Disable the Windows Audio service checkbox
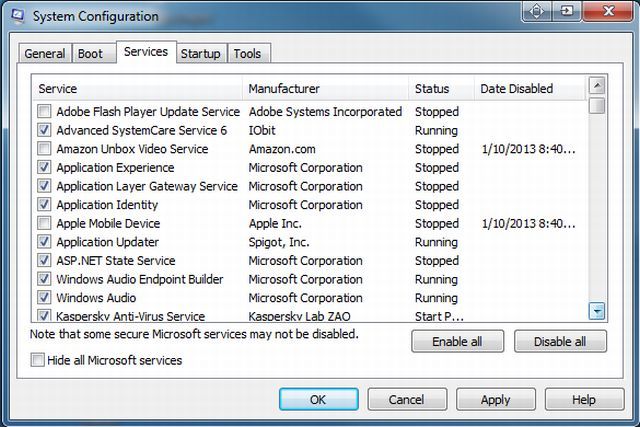Viewport: 640px width, 427px height. point(44,298)
